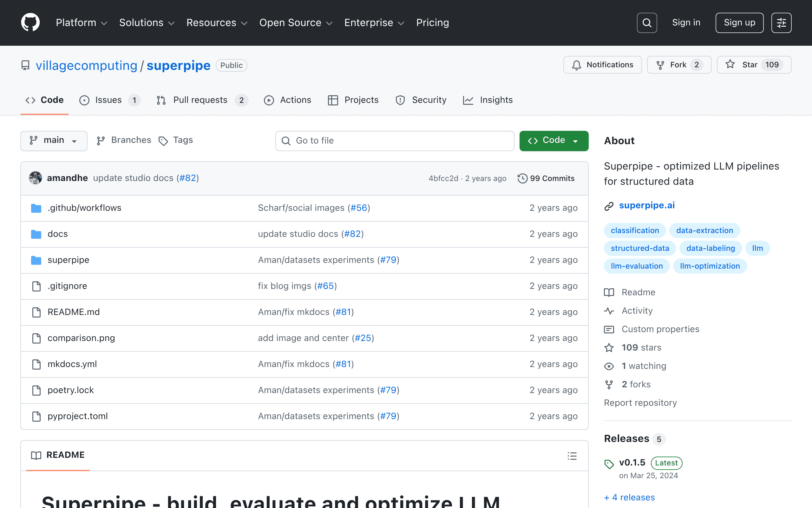This screenshot has height=508, width=812.
Task: Click the Sign up button
Action: [x=739, y=23]
